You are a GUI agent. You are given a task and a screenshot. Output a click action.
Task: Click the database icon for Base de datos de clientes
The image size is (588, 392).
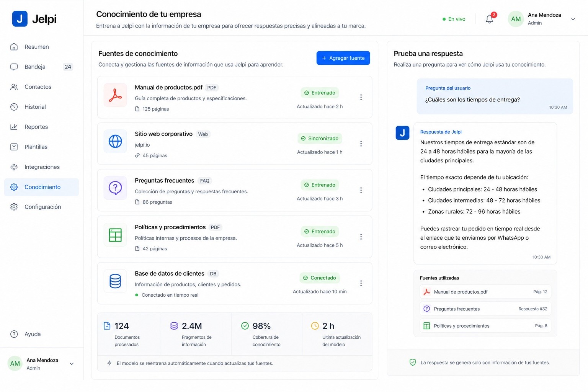(115, 281)
